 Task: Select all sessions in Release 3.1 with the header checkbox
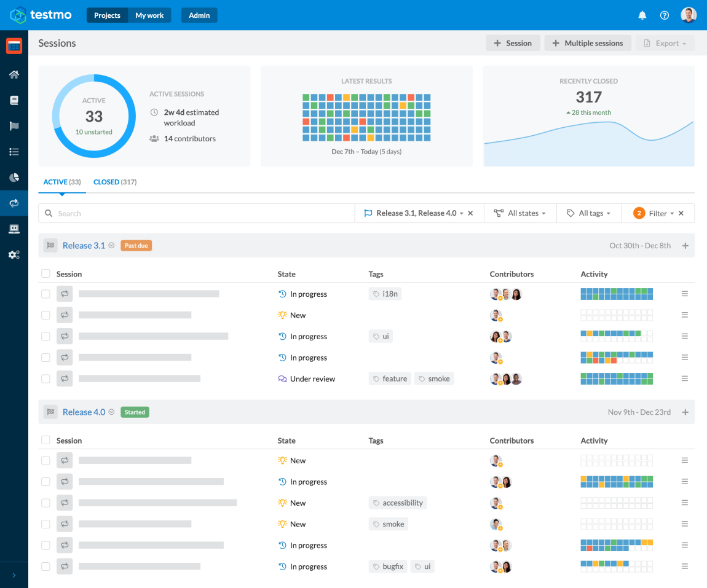[x=45, y=273]
